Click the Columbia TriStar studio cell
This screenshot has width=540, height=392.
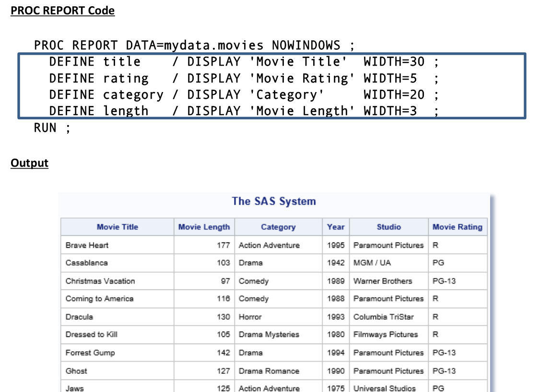click(383, 317)
